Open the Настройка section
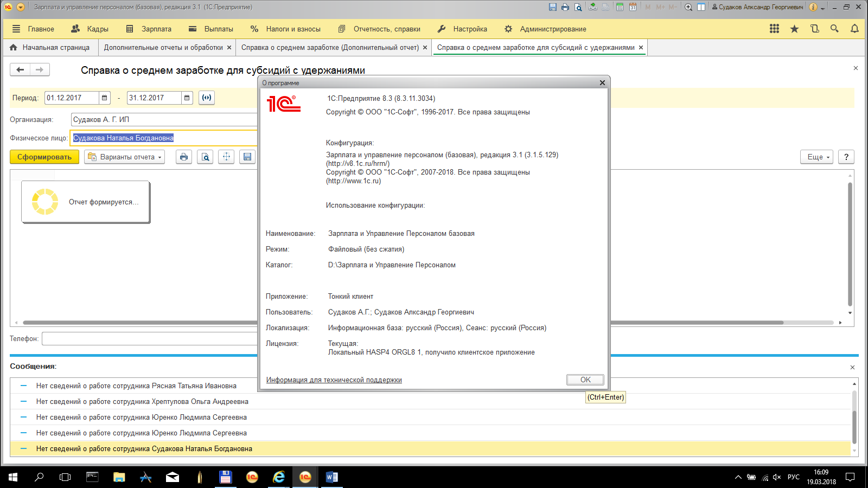Image resolution: width=868 pixels, height=488 pixels. (462, 29)
